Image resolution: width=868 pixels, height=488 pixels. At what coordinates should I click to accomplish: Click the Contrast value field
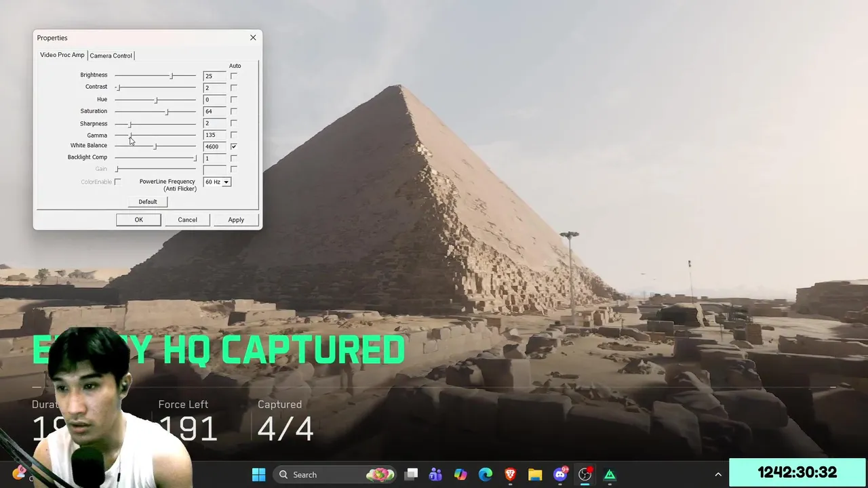(x=214, y=87)
